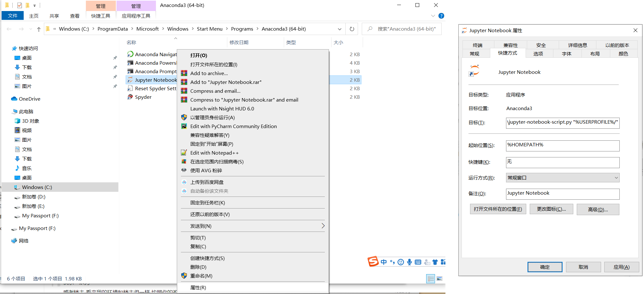Click the forward navigation arrow

point(21,29)
